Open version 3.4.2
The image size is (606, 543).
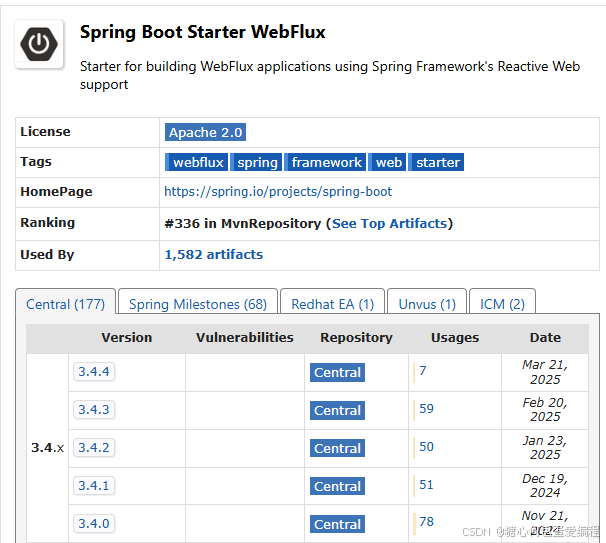94,448
